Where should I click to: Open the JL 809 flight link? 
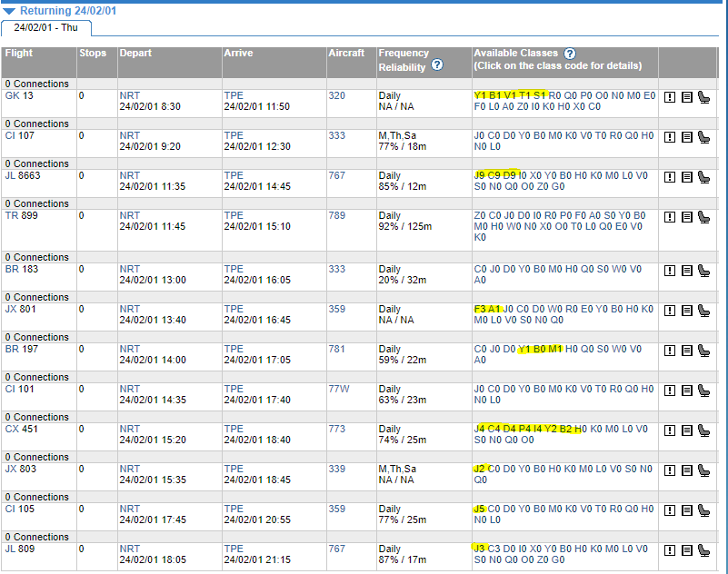tap(19, 549)
